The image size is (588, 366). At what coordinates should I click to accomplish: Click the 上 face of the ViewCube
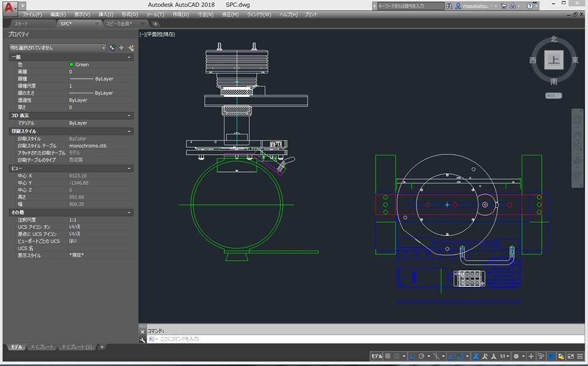(554, 59)
